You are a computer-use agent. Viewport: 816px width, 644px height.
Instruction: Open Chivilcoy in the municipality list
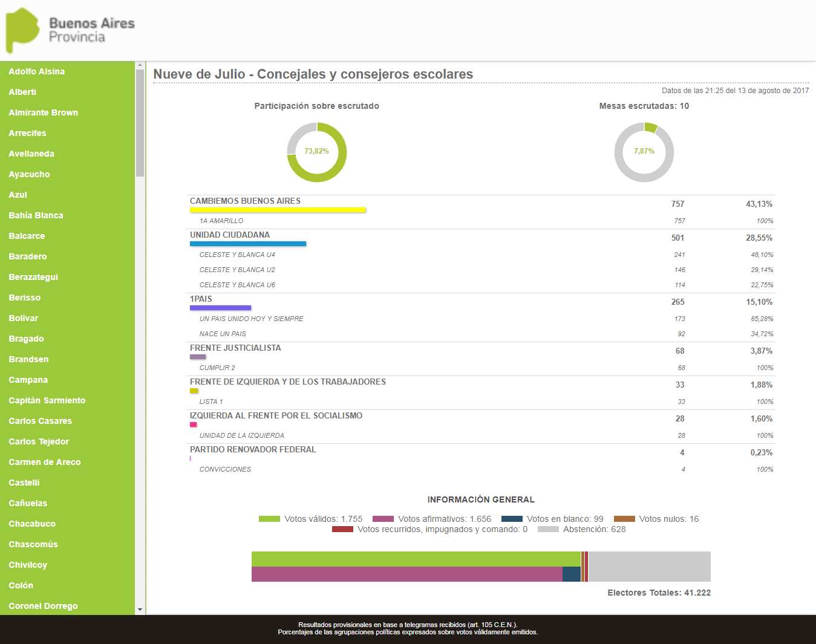28,565
